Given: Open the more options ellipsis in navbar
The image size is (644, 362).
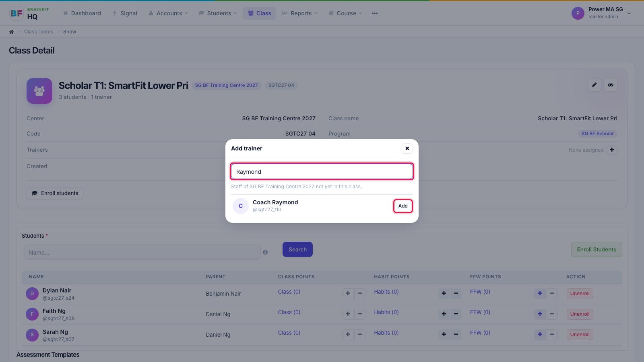Looking at the screenshot, I should coord(375,13).
